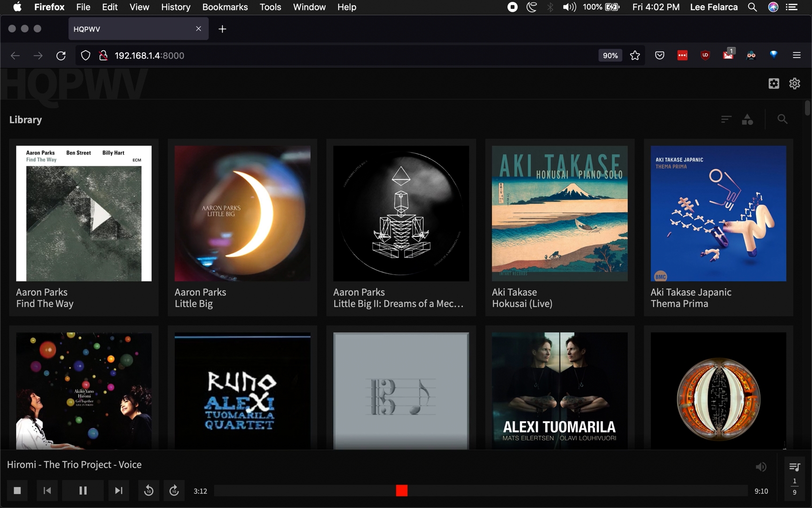Open the Library search icon

point(782,119)
